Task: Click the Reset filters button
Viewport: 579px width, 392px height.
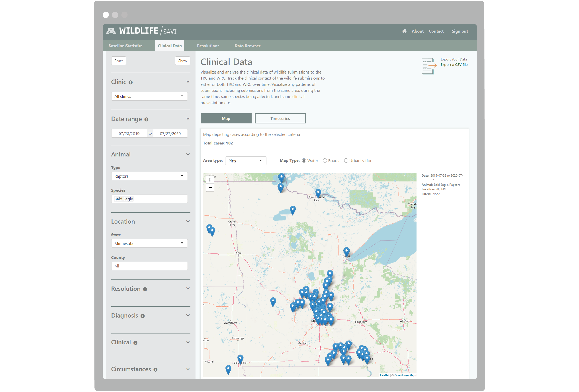Action: [x=119, y=61]
